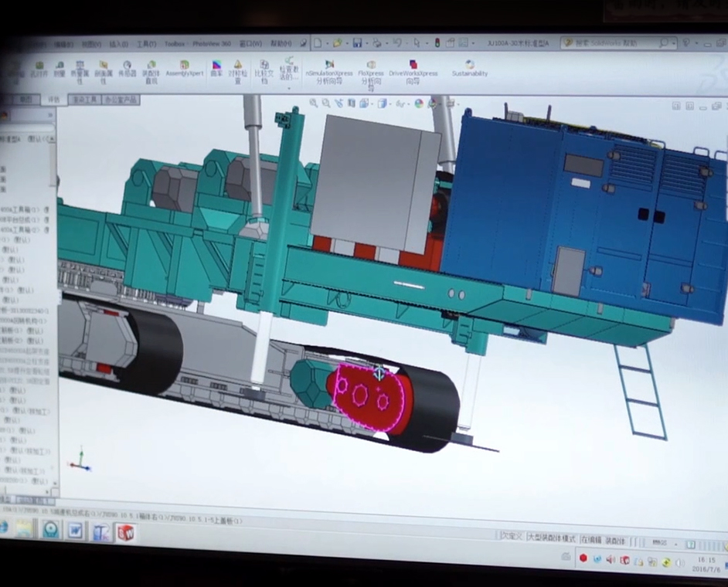Click the SolidWorks help search field

click(614, 43)
